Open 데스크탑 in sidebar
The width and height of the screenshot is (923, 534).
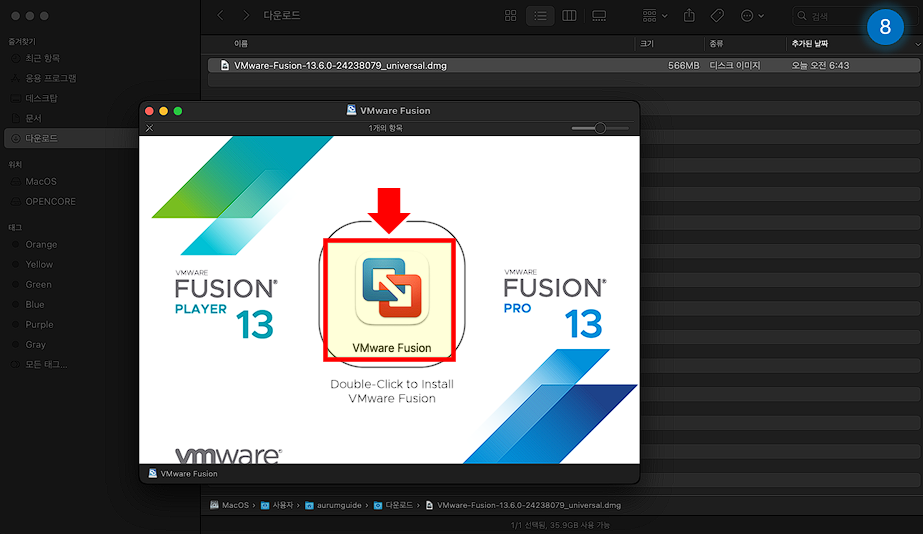click(41, 98)
